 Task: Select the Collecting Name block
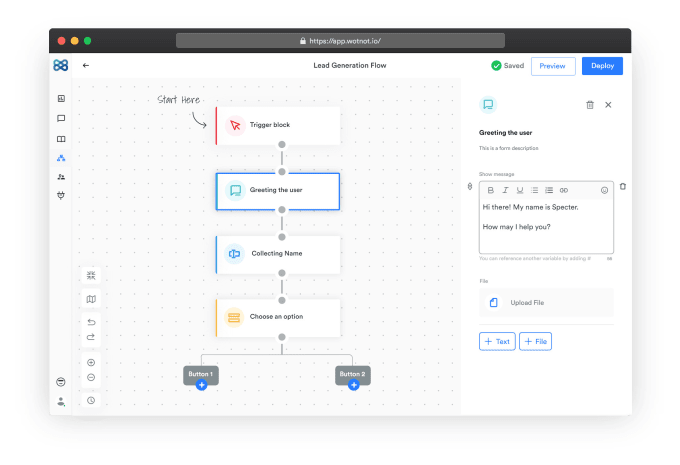[x=278, y=255]
